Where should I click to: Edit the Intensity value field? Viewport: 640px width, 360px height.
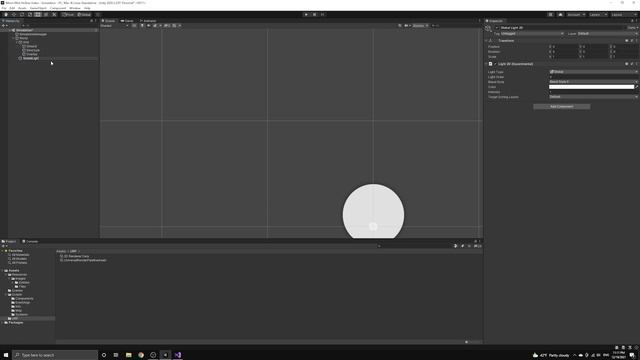coord(593,92)
